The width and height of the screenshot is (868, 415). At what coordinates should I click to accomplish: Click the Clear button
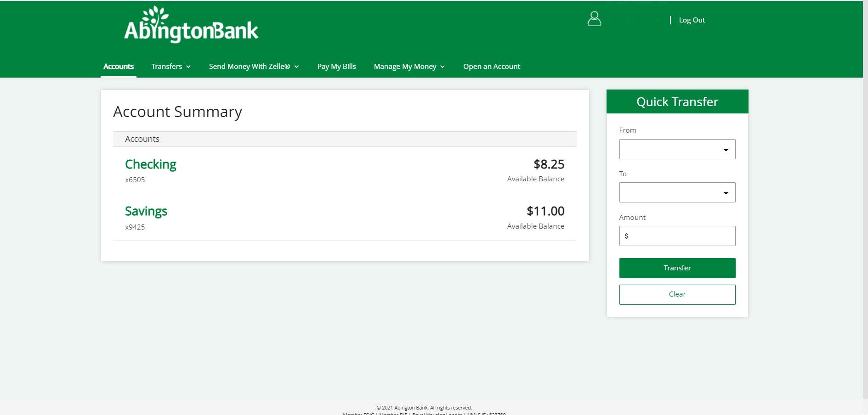(677, 294)
